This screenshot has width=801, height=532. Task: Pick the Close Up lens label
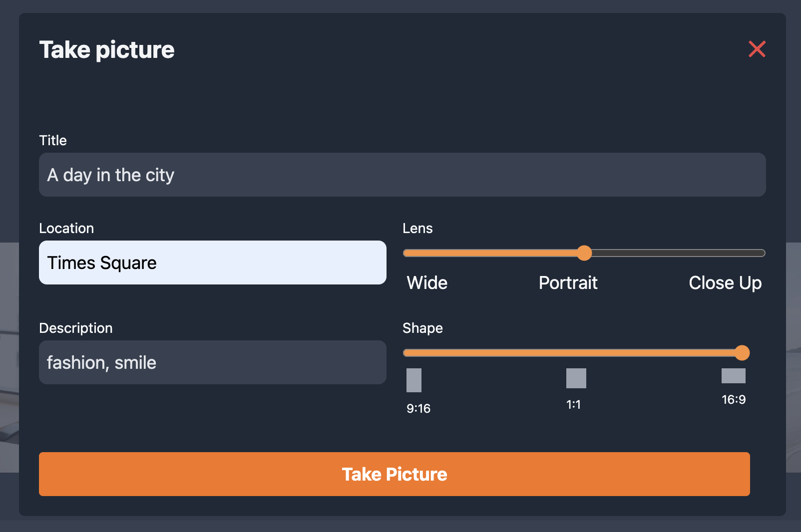[725, 283]
